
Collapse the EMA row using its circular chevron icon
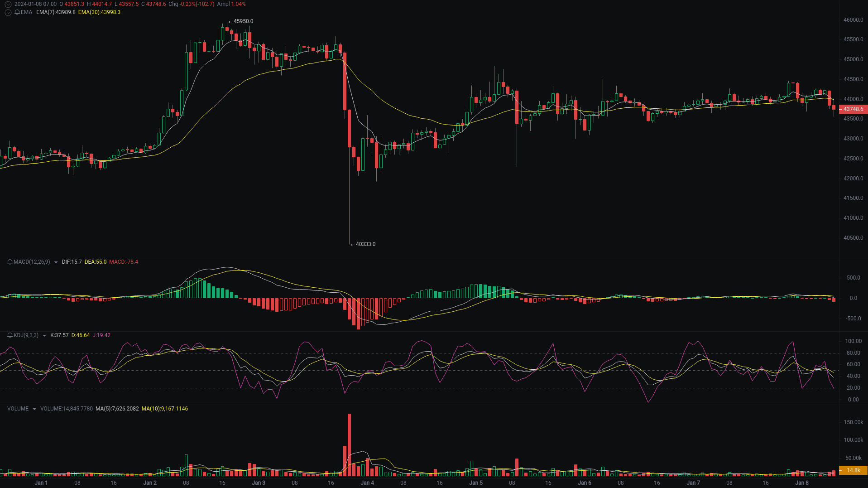(x=8, y=13)
